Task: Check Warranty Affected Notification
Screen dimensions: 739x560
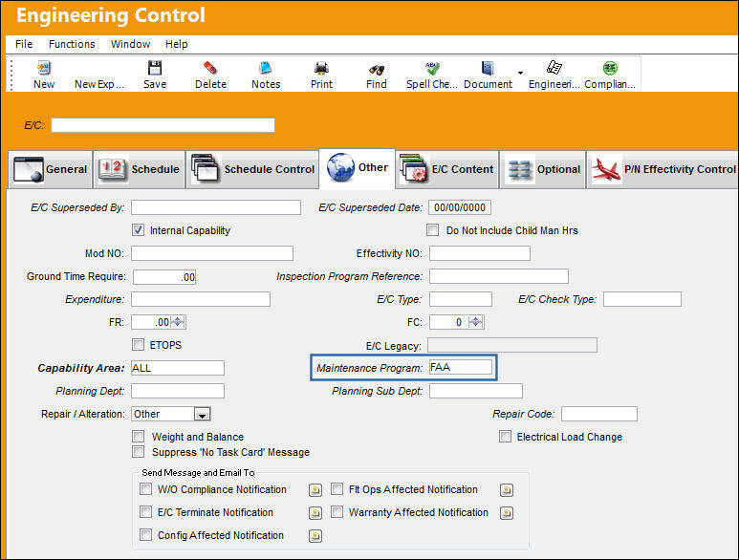Action: (x=337, y=512)
